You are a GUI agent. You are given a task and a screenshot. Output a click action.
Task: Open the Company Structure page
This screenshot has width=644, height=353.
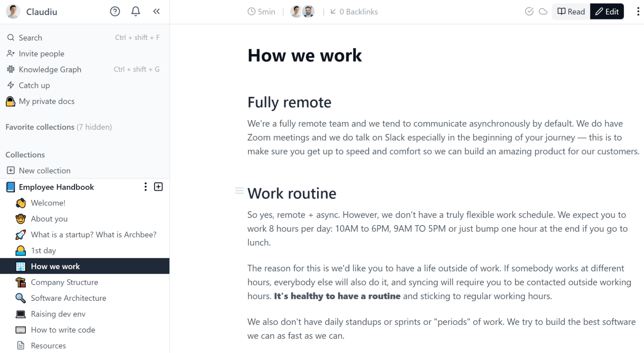[64, 282]
